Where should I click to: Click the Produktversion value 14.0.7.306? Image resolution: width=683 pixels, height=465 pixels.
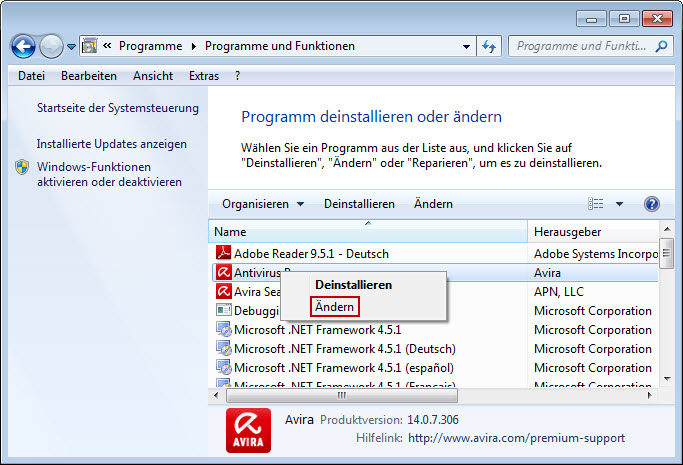(x=433, y=420)
